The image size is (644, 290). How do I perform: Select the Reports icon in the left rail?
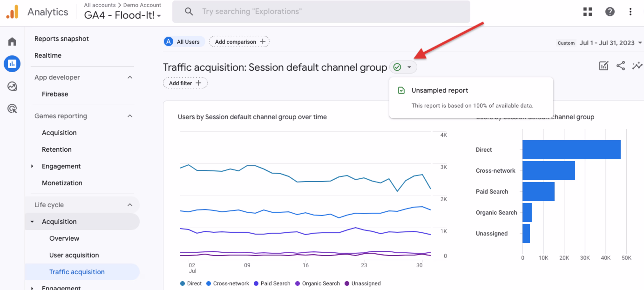click(x=12, y=64)
